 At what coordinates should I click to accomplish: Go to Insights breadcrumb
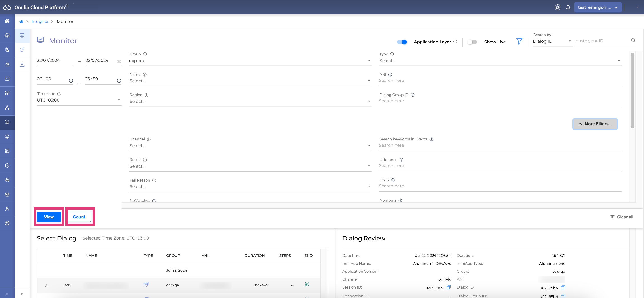coord(40,21)
